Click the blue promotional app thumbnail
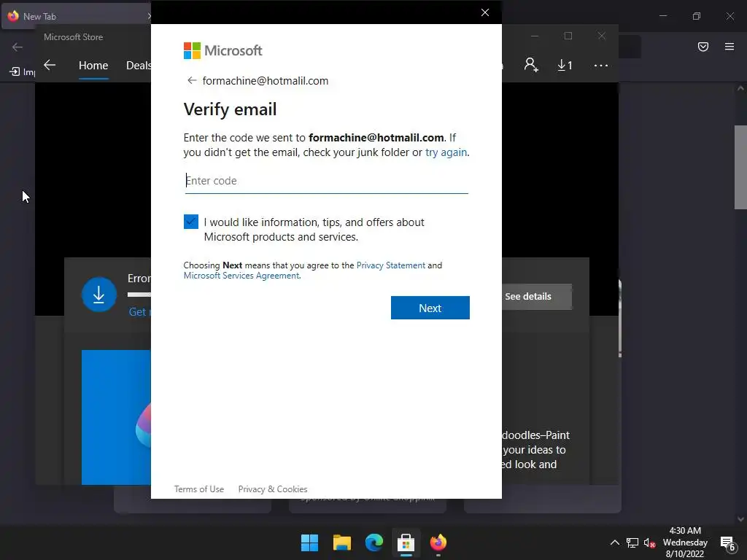747x560 pixels. click(x=116, y=417)
